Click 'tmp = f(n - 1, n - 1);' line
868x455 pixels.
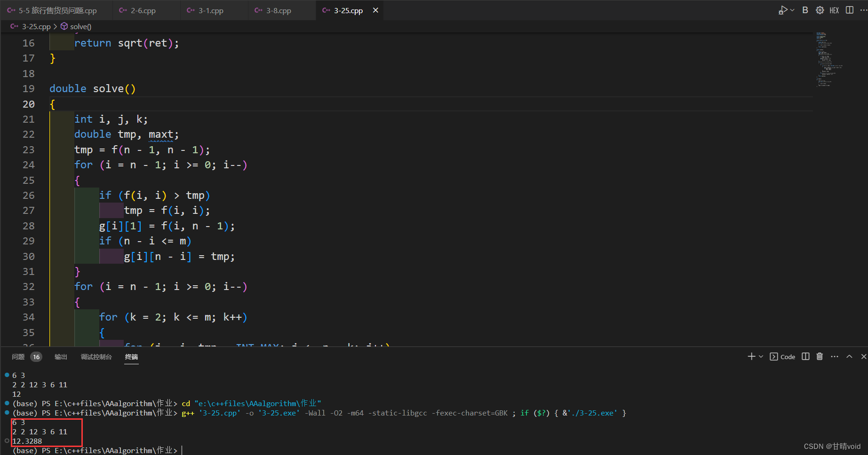pos(142,149)
